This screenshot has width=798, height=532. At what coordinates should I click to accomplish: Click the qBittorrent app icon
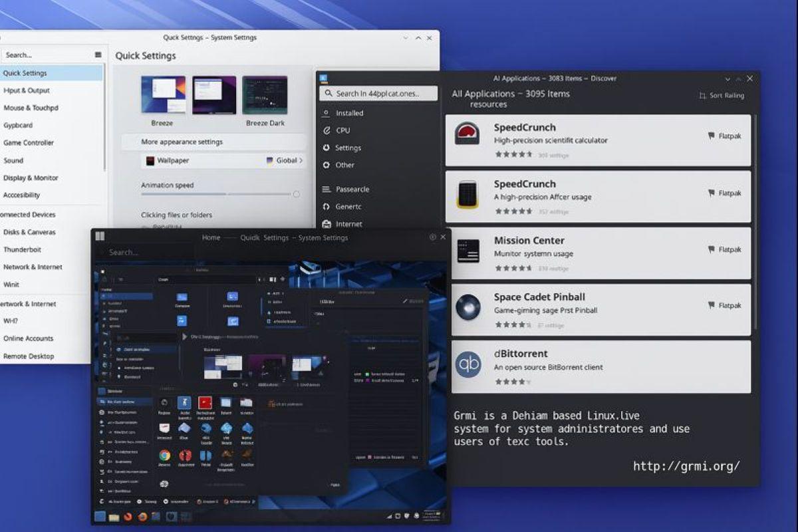(468, 364)
